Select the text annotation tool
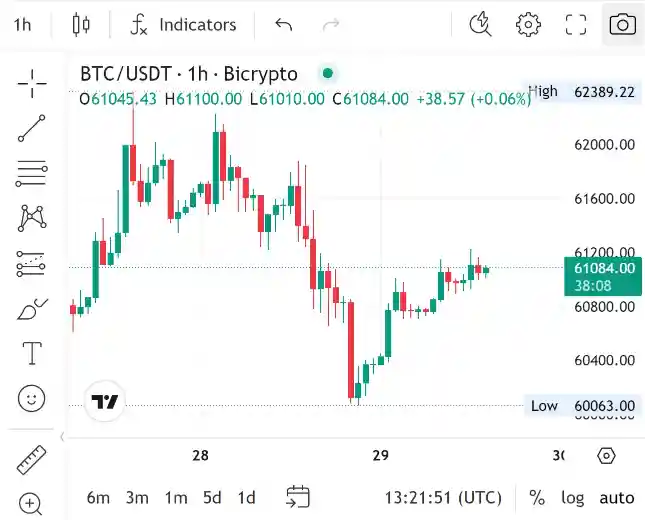 [32, 353]
